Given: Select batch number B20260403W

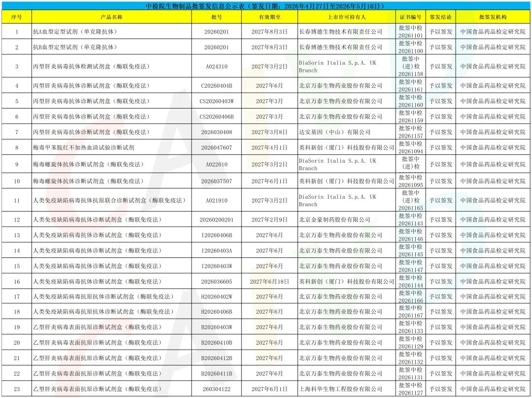Looking at the screenshot, I should pyautogui.click(x=216, y=327).
